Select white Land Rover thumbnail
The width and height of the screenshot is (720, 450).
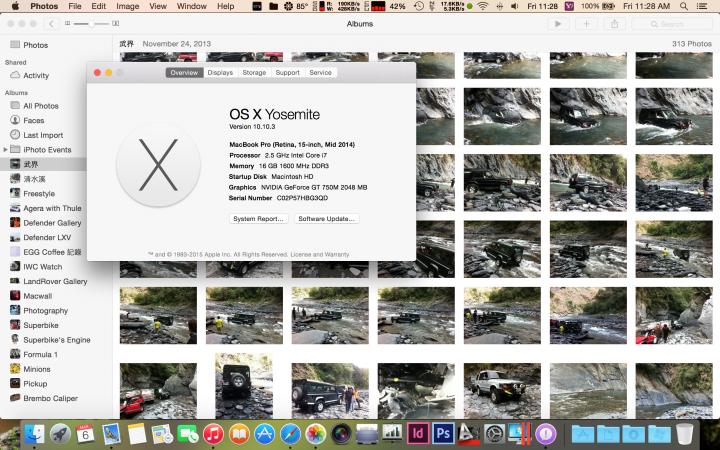[x=502, y=391]
